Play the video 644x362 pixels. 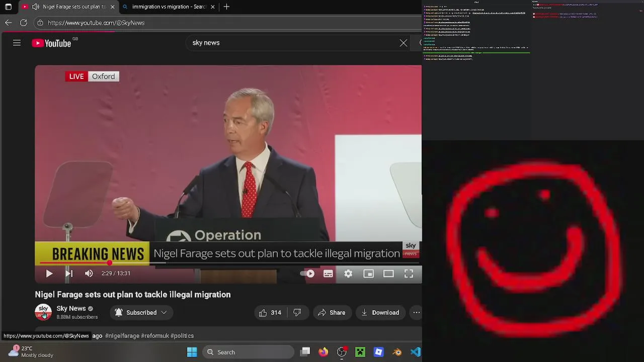tap(49, 274)
